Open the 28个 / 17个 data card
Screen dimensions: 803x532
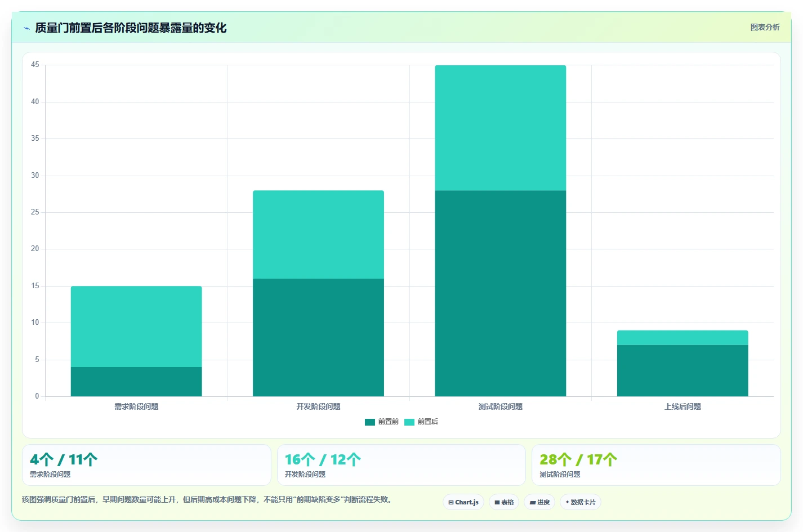(x=656, y=465)
